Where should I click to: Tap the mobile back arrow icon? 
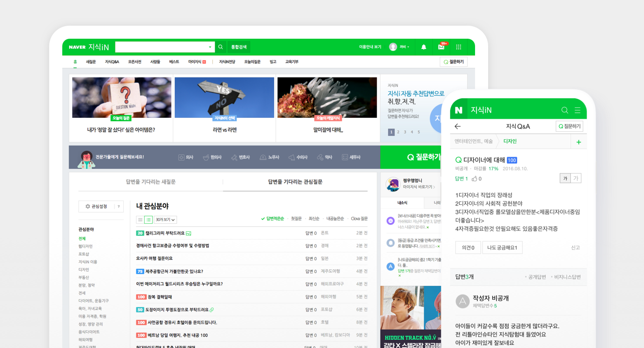[457, 127]
